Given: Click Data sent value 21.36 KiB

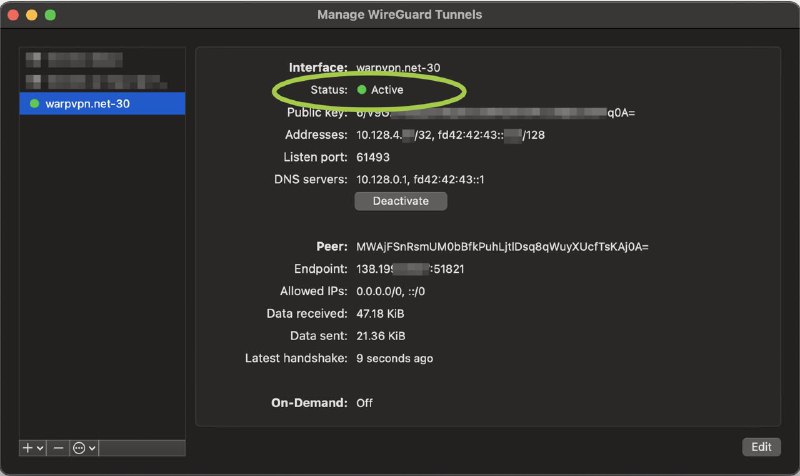Looking at the screenshot, I should pyautogui.click(x=381, y=336).
